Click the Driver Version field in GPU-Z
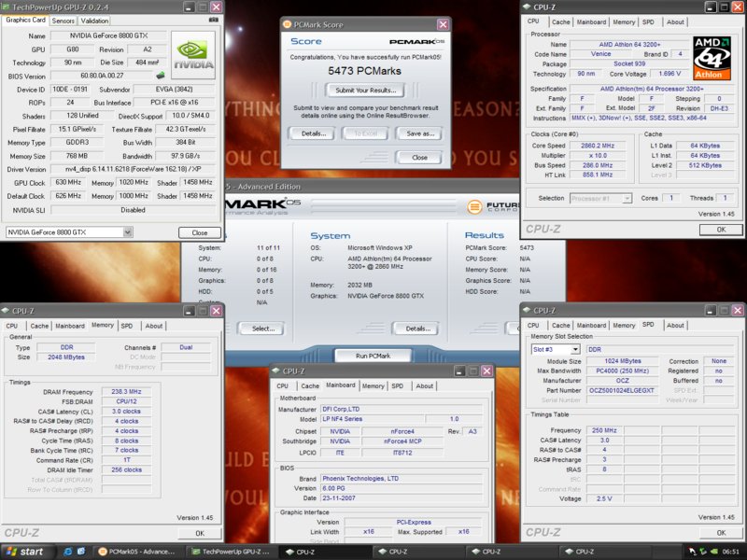Viewport: 747px width, 560px height. coord(133,169)
